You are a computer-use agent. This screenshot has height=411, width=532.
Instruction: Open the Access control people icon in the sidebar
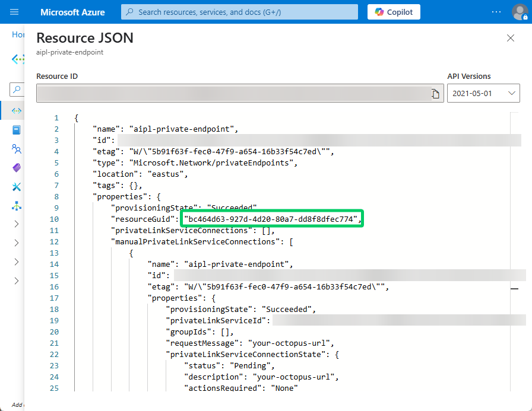[x=16, y=149]
